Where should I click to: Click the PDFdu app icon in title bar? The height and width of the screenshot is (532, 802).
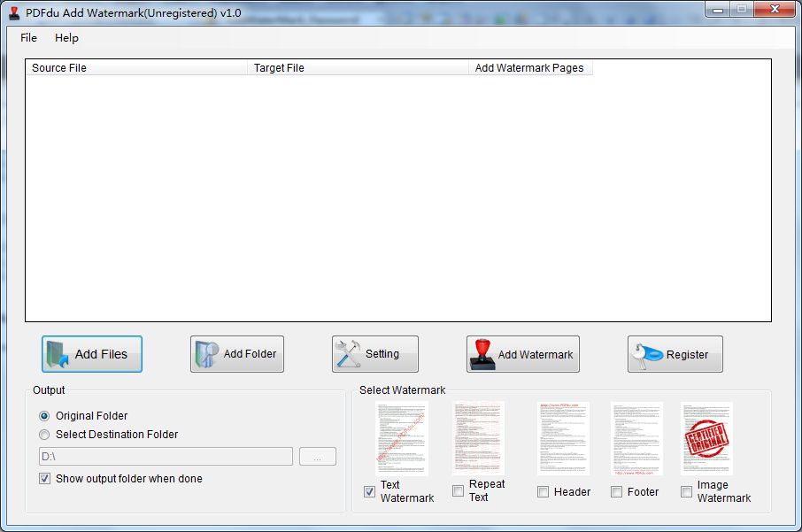(14, 13)
